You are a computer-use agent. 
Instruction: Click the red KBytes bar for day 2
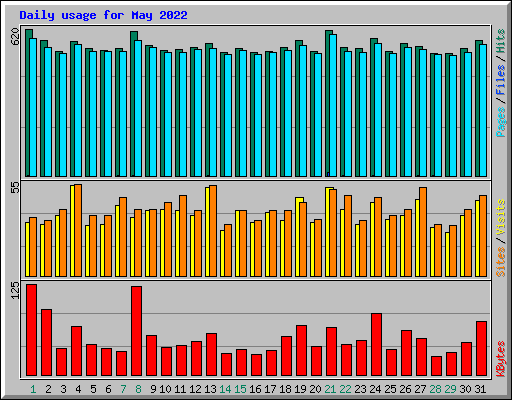47,342
